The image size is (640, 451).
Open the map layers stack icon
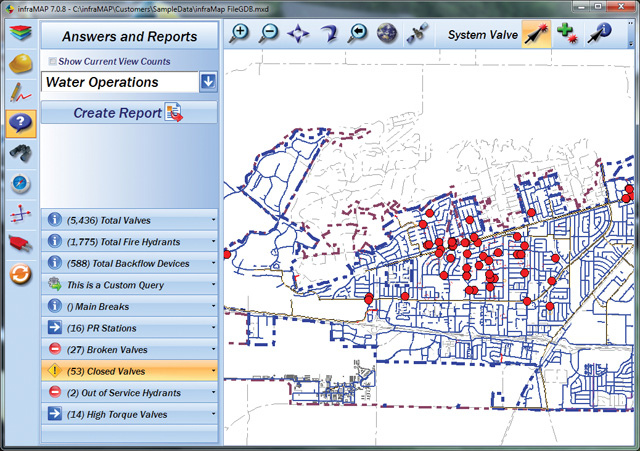(20, 32)
